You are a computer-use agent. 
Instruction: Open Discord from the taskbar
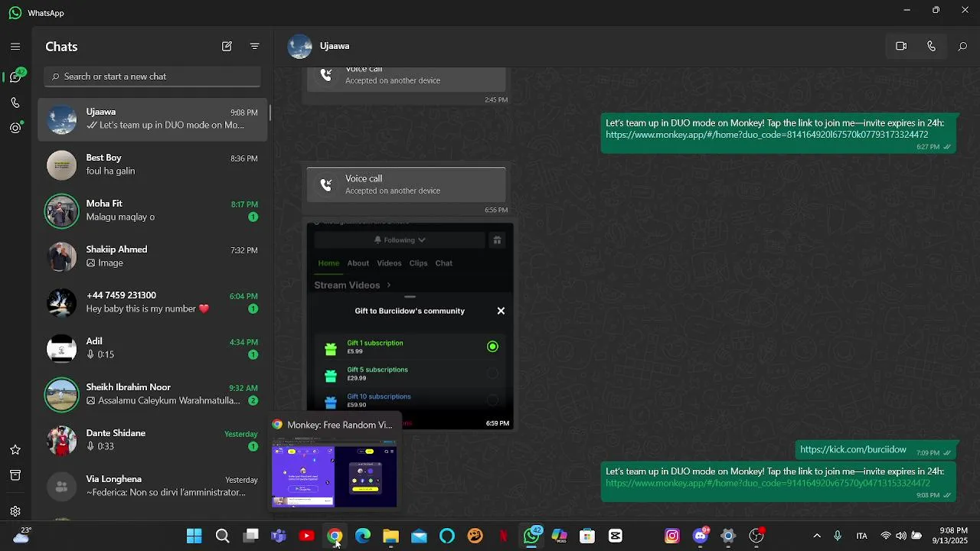pos(701,536)
